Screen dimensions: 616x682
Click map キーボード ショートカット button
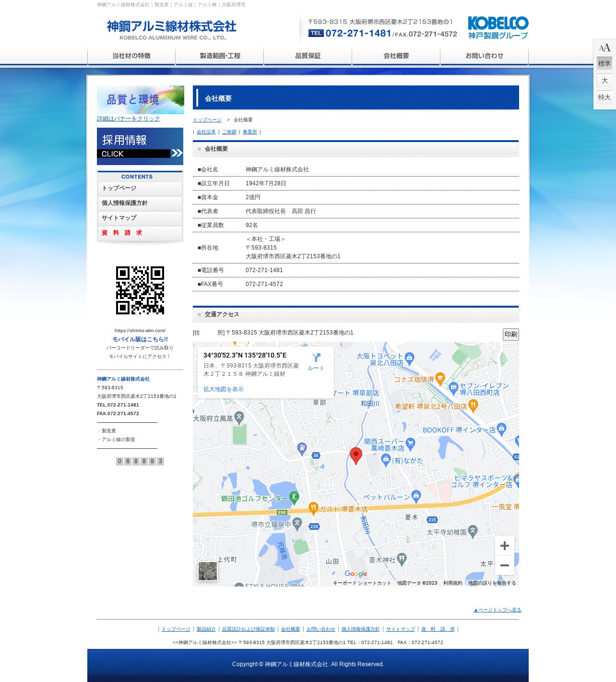(362, 583)
